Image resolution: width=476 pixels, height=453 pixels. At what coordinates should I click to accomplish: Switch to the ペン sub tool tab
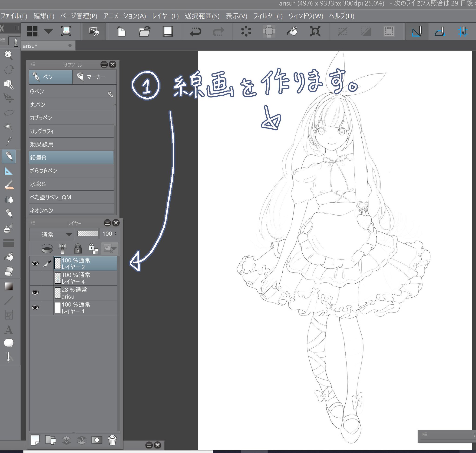(50, 77)
